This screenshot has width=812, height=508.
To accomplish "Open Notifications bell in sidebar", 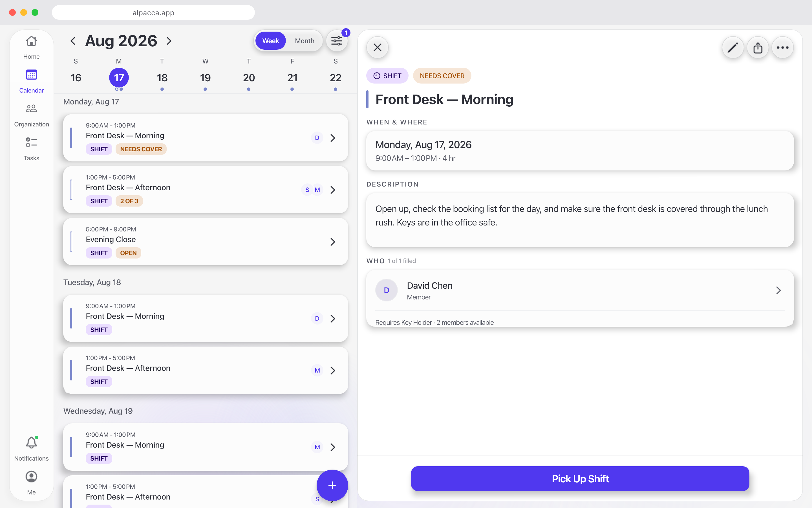I will click(31, 449).
